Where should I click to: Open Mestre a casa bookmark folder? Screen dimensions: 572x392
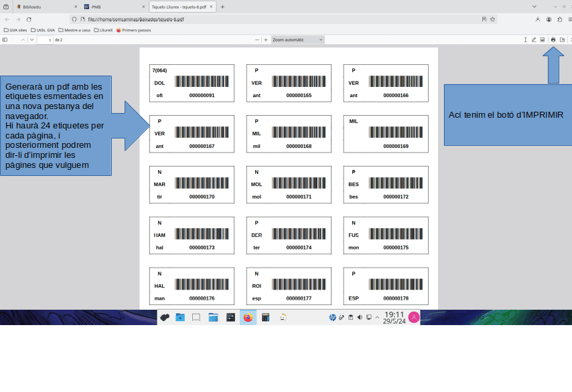(x=74, y=30)
